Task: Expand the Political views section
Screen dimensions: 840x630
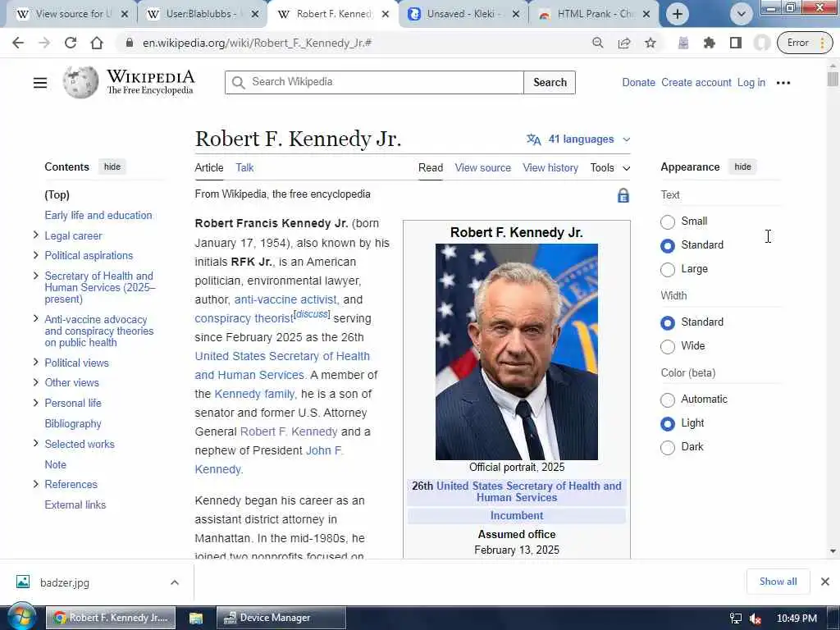Action: click(36, 362)
